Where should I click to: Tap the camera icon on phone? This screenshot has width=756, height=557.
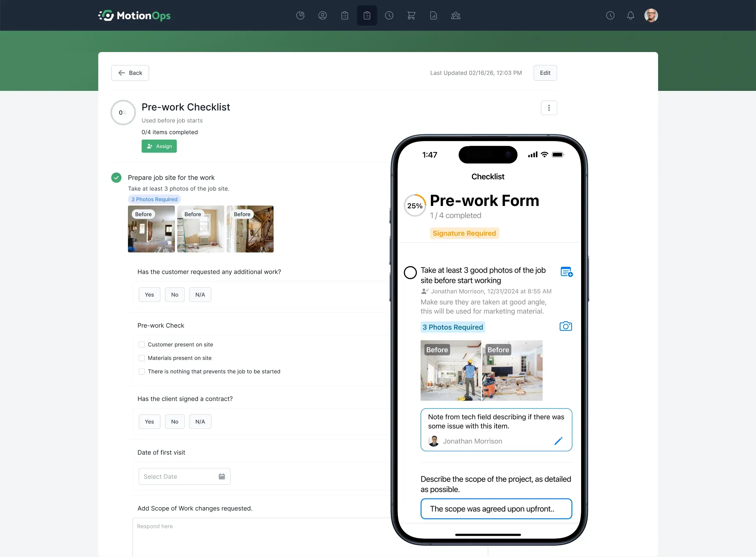tap(566, 326)
